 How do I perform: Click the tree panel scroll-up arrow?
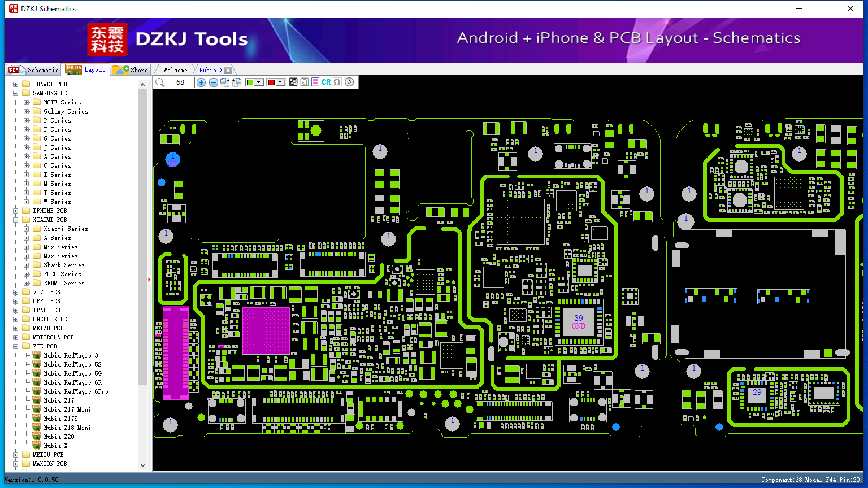click(142, 84)
